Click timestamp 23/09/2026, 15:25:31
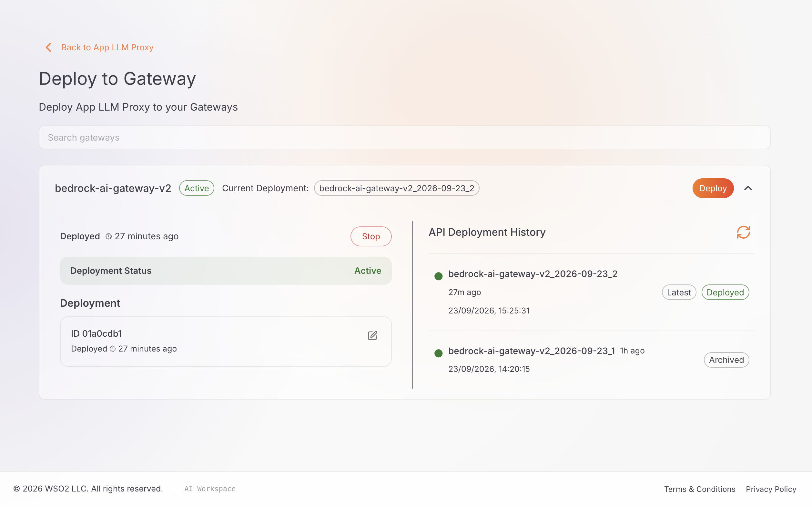This screenshot has height=506, width=812. (489, 311)
